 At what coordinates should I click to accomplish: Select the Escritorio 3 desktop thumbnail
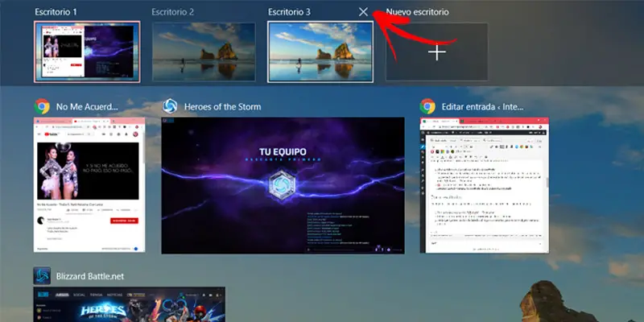pyautogui.click(x=320, y=52)
